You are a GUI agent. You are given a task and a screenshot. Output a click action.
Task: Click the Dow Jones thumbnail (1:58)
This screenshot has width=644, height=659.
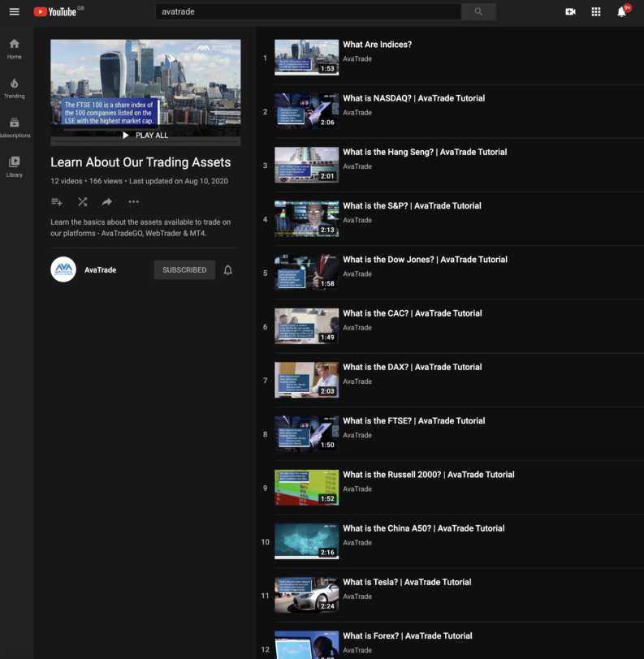[x=306, y=273]
